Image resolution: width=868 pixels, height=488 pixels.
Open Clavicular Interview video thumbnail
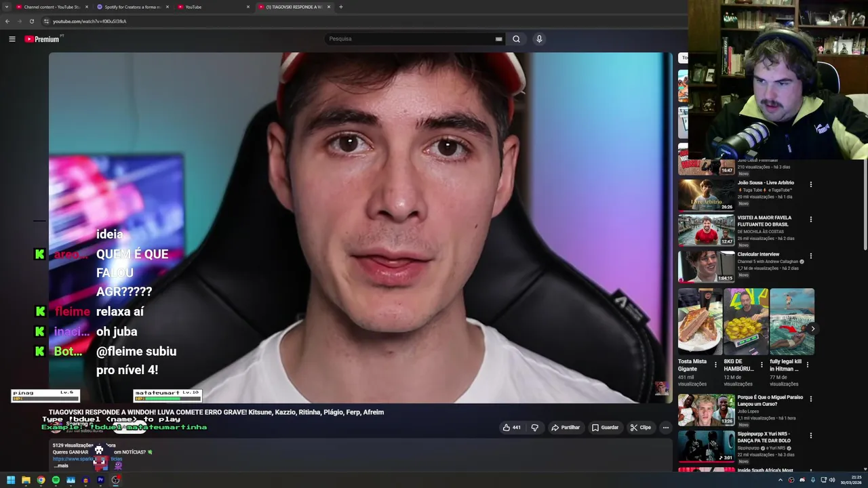tap(707, 266)
